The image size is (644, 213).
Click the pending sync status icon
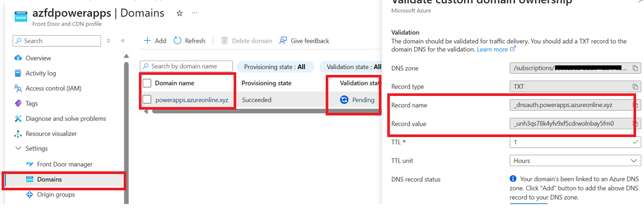point(345,100)
